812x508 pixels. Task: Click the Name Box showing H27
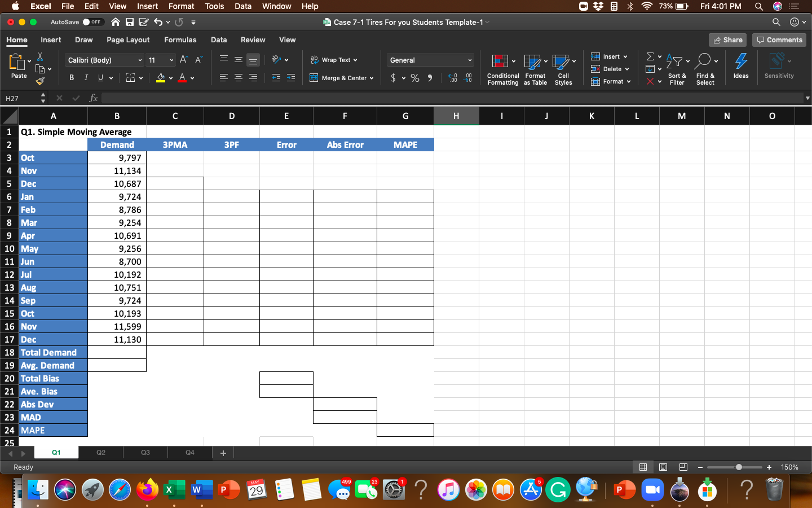click(x=21, y=98)
